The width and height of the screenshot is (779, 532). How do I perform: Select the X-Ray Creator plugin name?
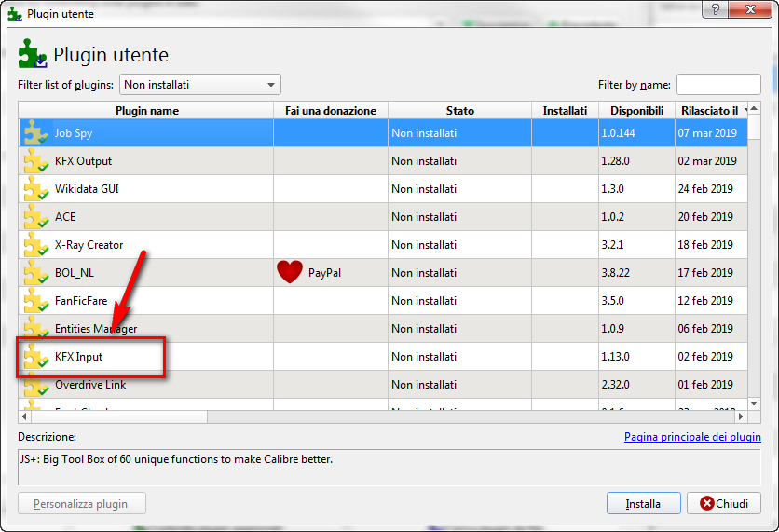click(89, 245)
